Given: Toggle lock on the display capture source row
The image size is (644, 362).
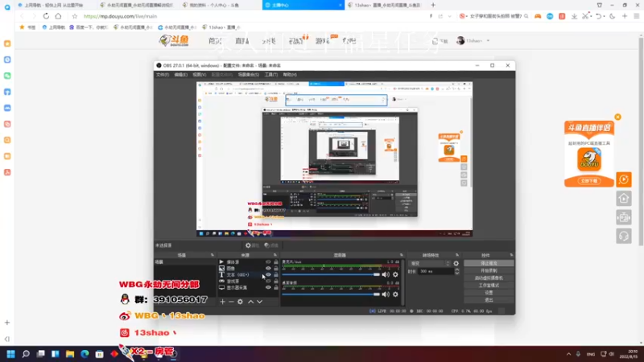Looking at the screenshot, I should point(276,288).
